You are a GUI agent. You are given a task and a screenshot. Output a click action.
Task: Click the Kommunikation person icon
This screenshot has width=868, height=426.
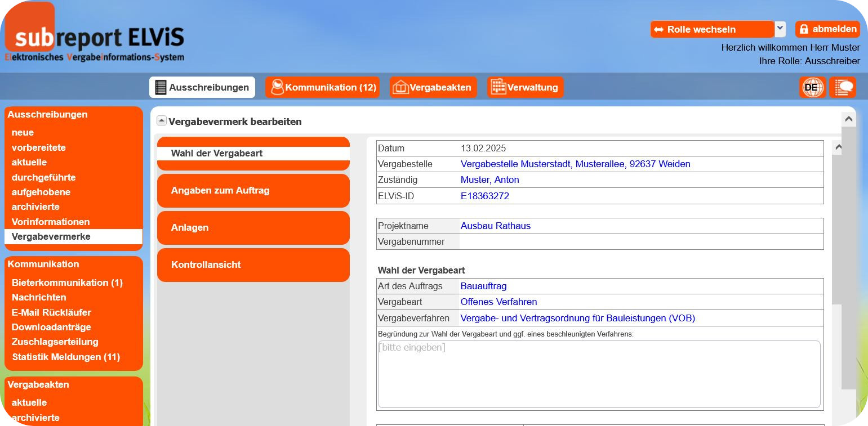[x=277, y=87]
